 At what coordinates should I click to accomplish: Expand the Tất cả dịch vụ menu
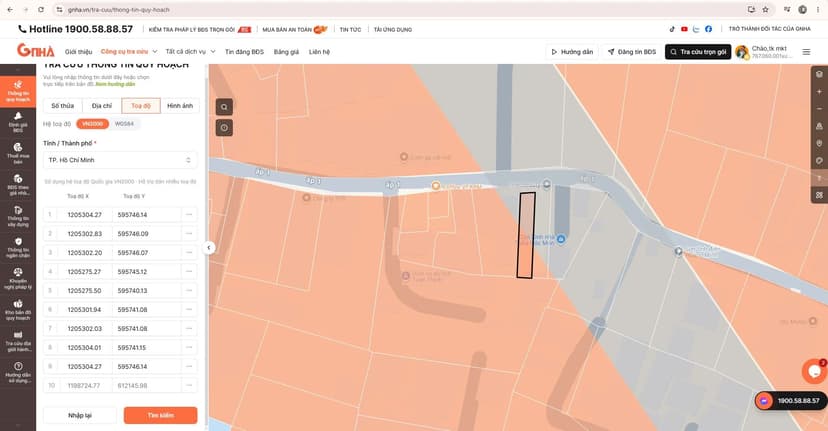190,52
